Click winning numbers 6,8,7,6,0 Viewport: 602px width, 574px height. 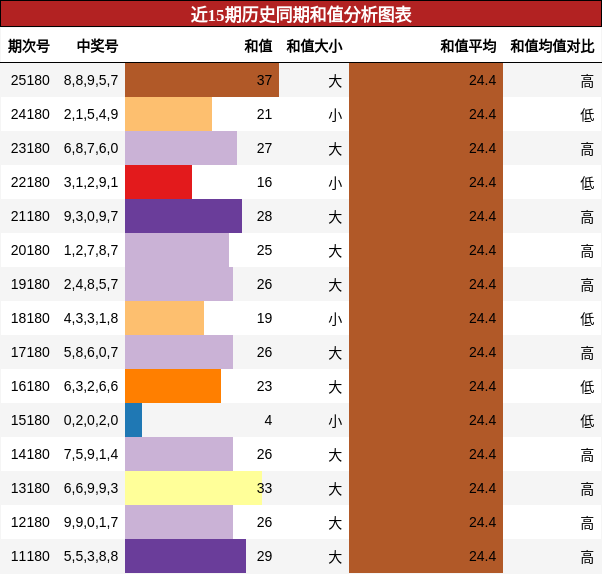pyautogui.click(x=91, y=148)
